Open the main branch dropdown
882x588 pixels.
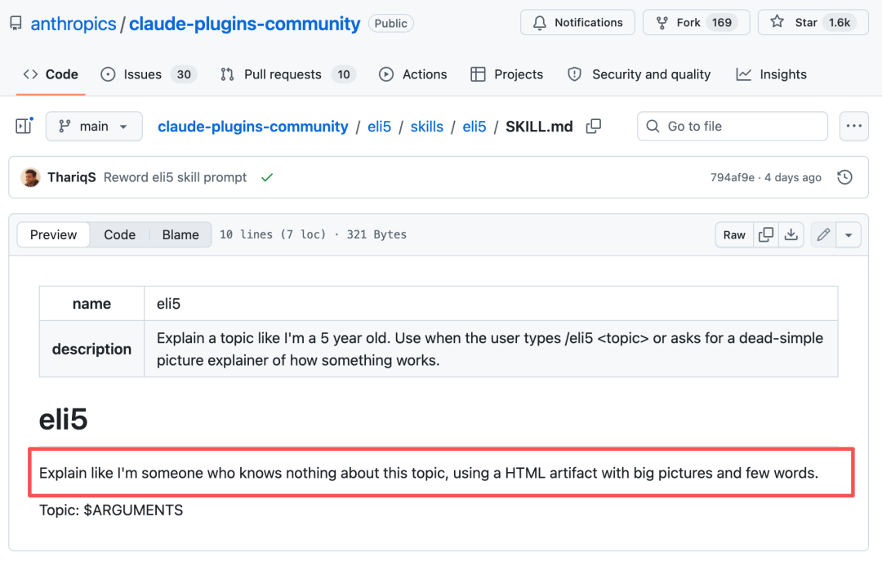94,126
